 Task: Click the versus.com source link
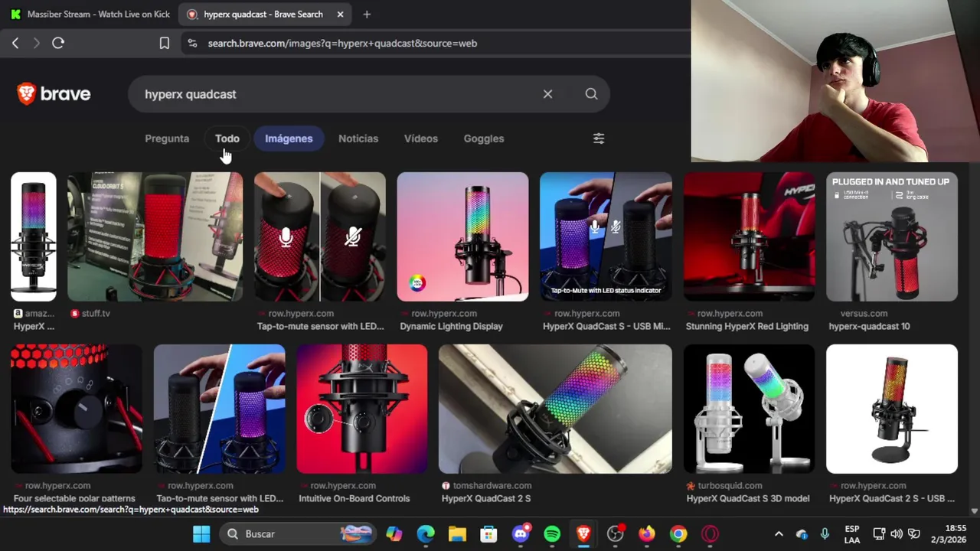click(864, 313)
